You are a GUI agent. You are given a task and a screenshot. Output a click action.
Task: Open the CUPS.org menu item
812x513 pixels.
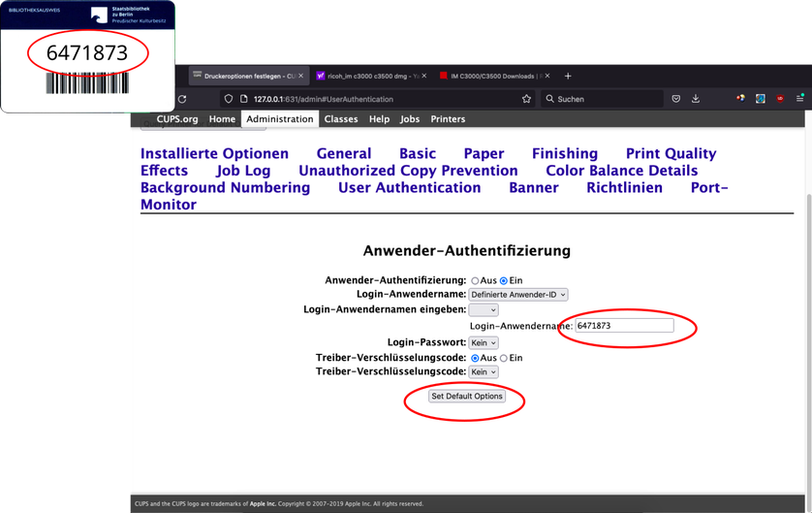pos(177,119)
